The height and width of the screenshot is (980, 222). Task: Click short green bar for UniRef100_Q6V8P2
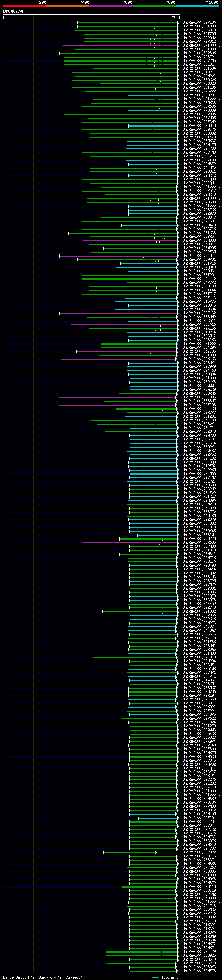pyautogui.click(x=130, y=852)
